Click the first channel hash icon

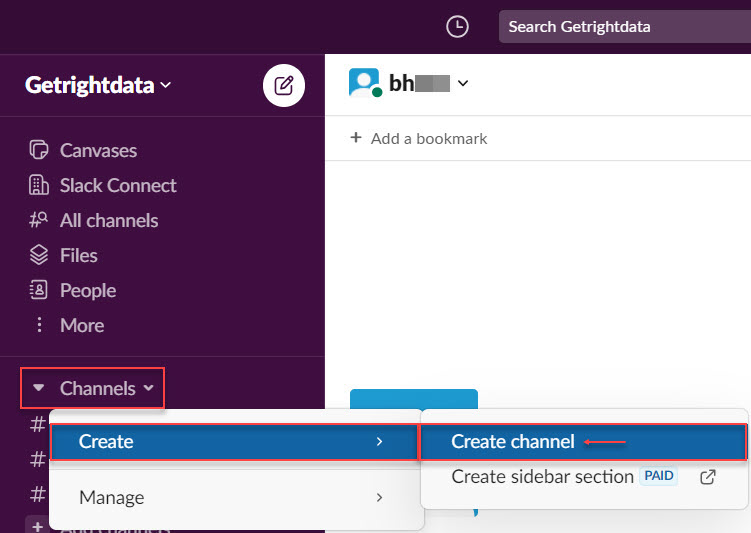click(38, 424)
